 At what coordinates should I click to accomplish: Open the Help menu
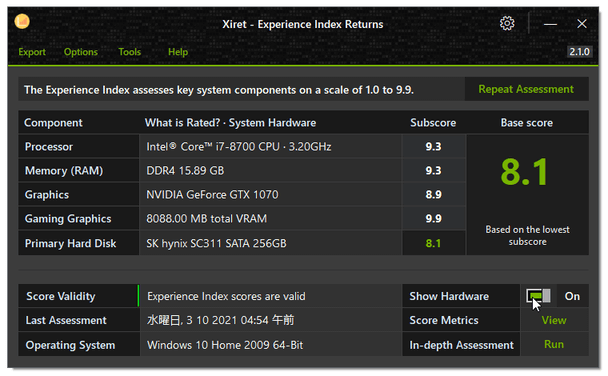click(x=178, y=52)
